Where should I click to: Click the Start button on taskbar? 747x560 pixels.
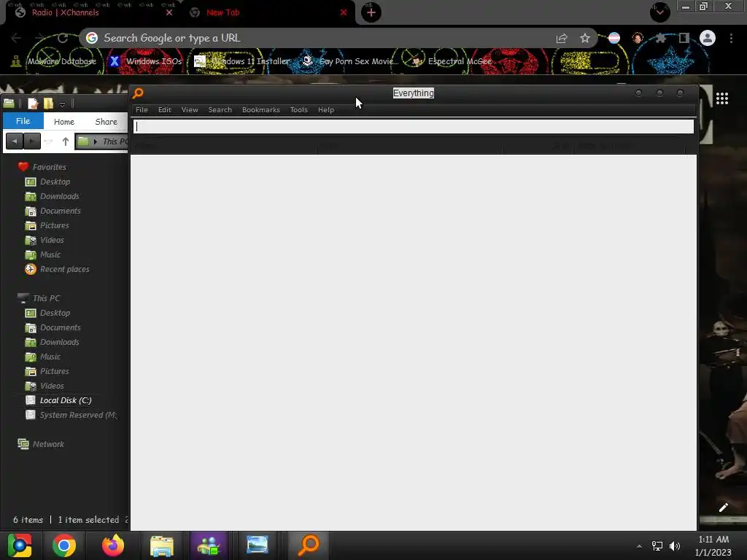coord(20,545)
